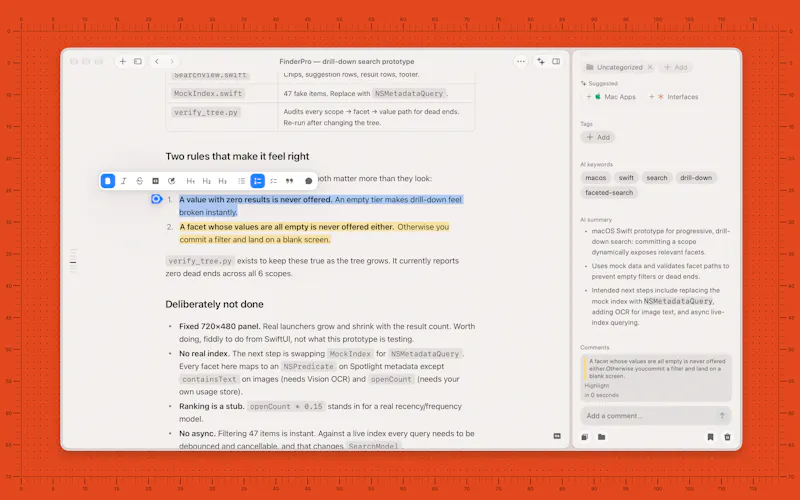
Task: Navigate back with left chevron
Action: pos(157,61)
